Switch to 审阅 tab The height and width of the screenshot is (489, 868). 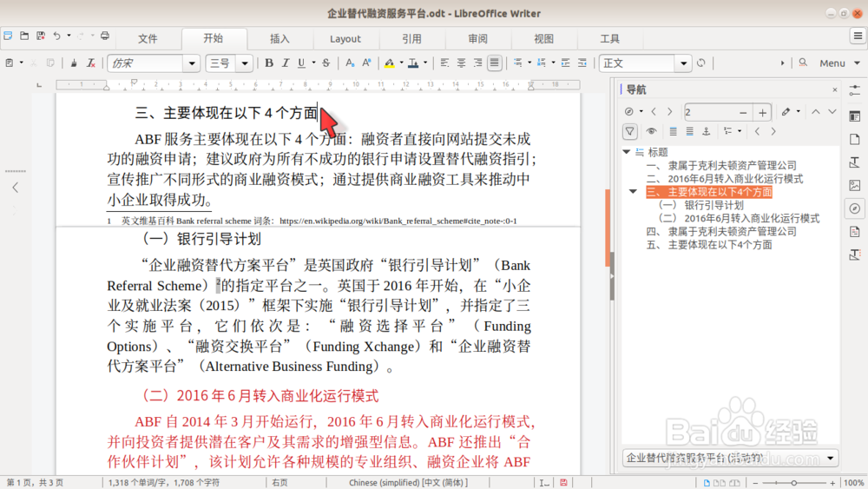coord(477,39)
